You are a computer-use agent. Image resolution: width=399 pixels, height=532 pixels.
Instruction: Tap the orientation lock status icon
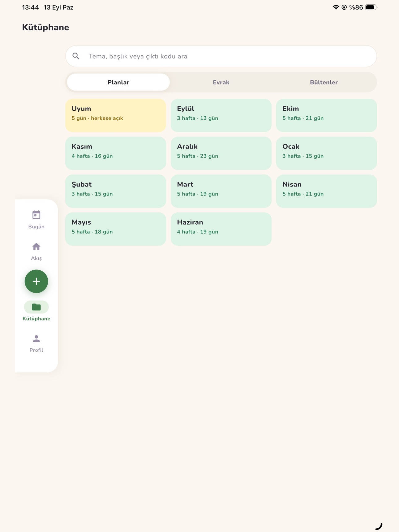point(344,7)
